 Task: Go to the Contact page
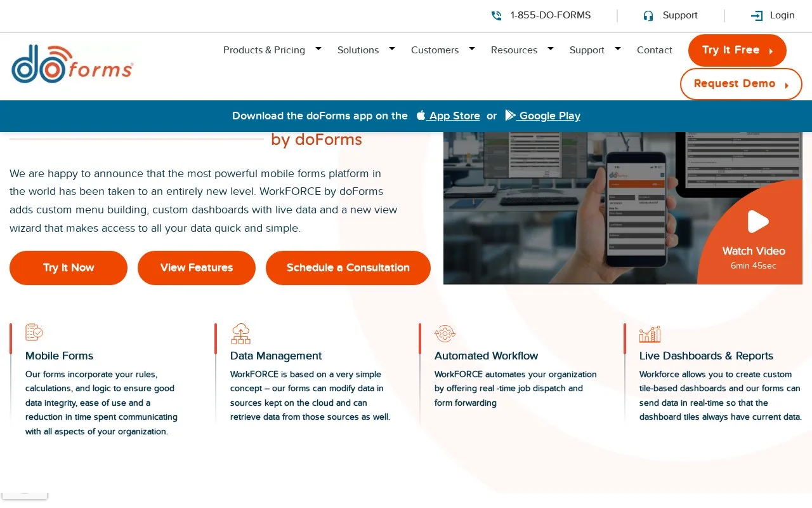(655, 50)
